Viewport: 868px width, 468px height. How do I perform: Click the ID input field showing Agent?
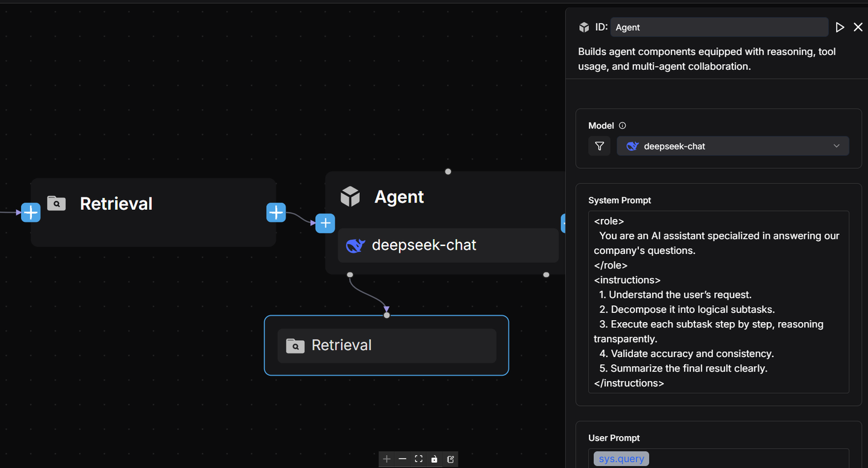[719, 27]
